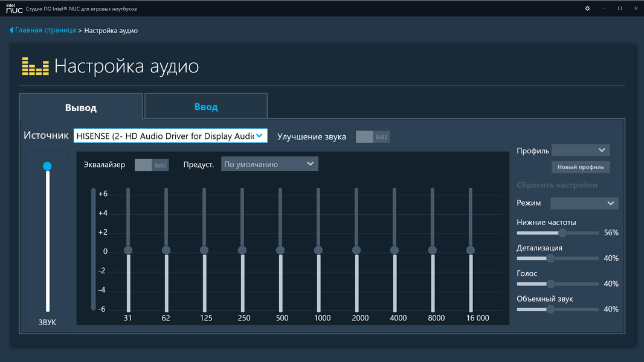The image size is (644, 362).
Task: Open the Режим dropdown
Action: point(584,203)
